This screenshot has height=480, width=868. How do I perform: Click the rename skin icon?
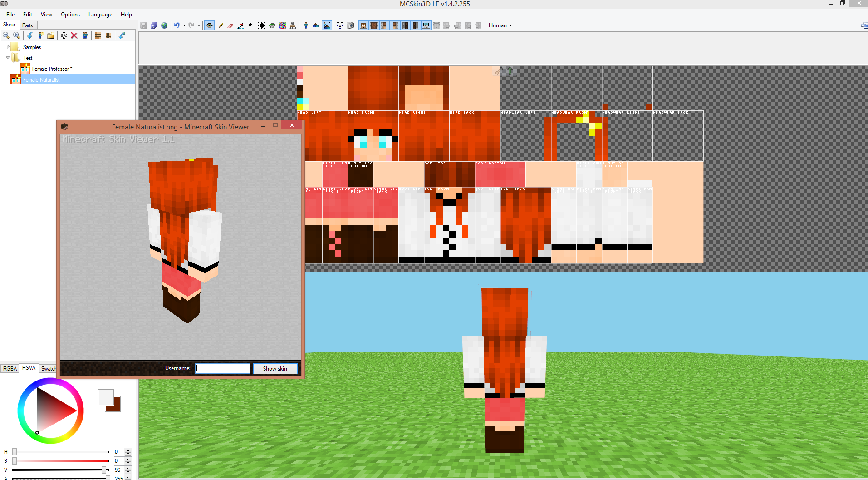pos(64,35)
